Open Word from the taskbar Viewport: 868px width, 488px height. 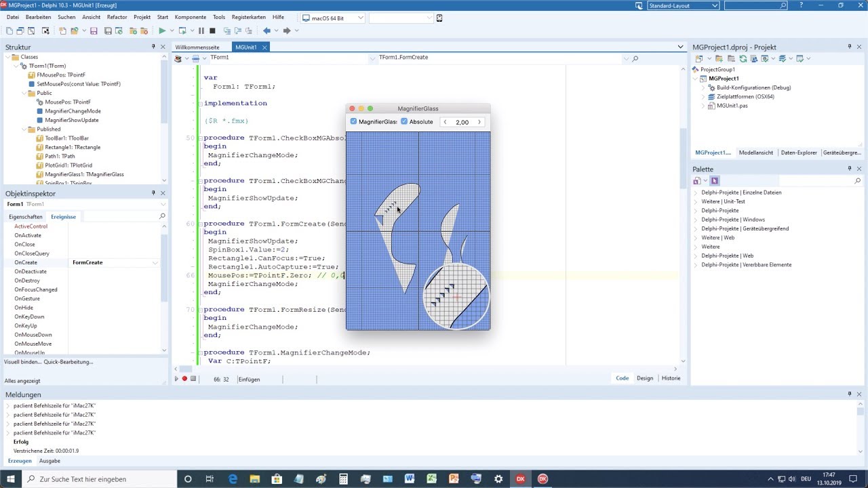(410, 479)
